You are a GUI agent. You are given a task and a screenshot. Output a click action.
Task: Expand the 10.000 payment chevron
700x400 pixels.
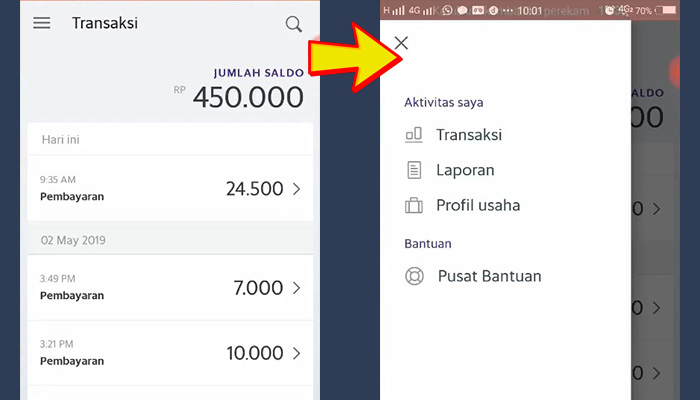(296, 353)
